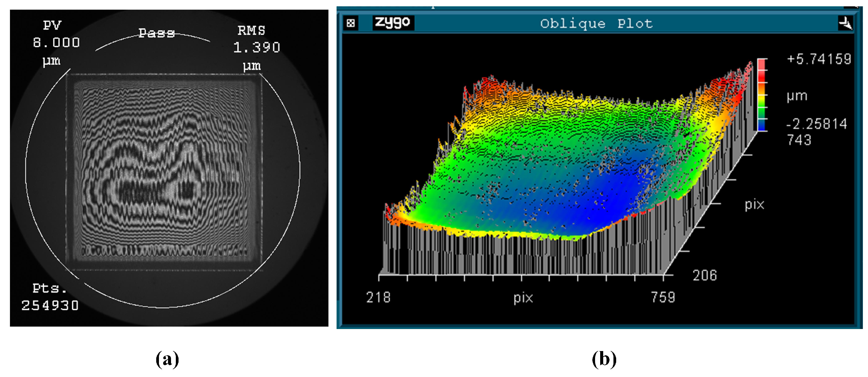Click the Oblique Plot title text
This screenshot has width=868, height=377.
[597, 24]
